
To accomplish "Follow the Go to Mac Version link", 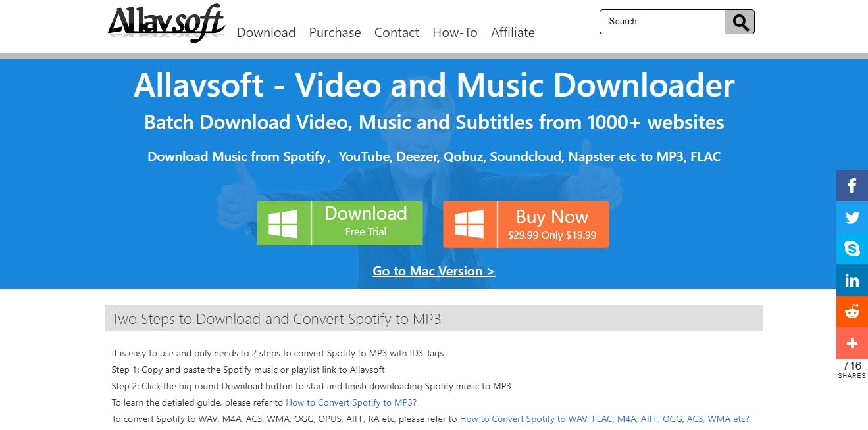I will point(434,271).
